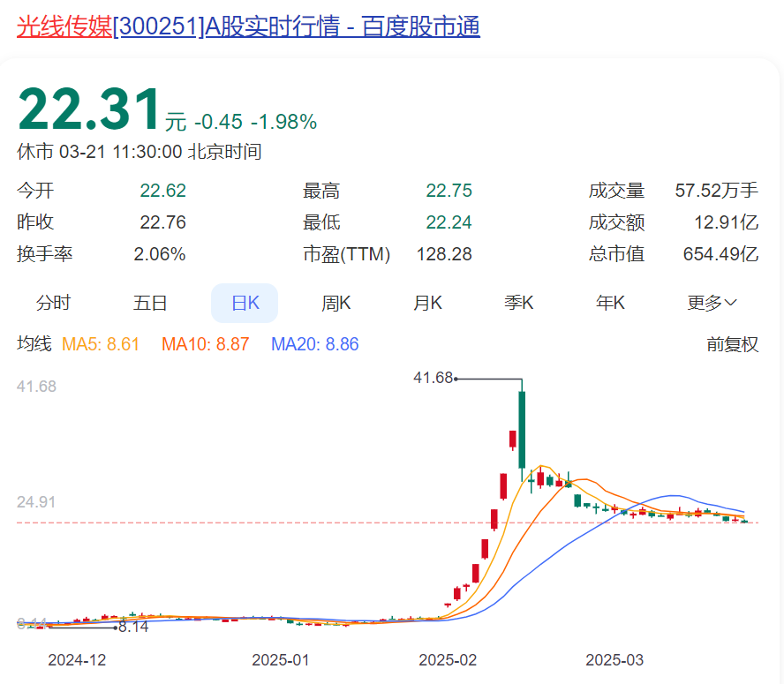Click the tall green peak candlestick
Viewport: 784px width, 684px height.
coord(522,430)
